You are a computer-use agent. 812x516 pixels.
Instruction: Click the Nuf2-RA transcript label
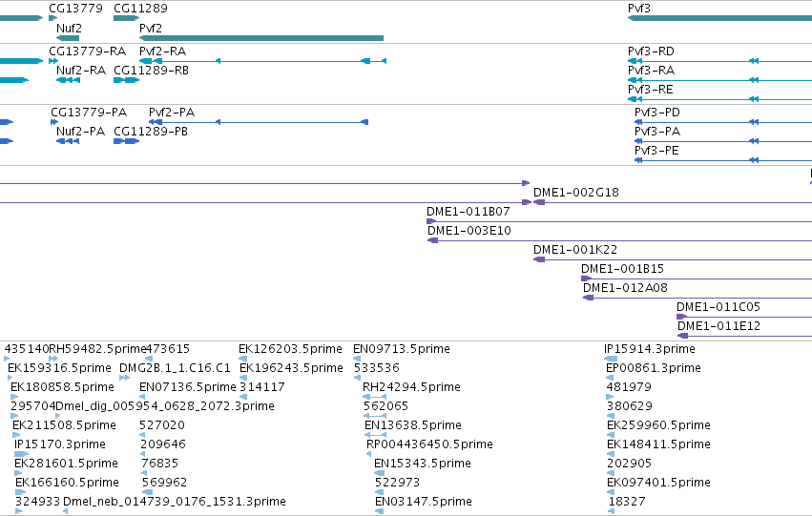[x=81, y=71]
